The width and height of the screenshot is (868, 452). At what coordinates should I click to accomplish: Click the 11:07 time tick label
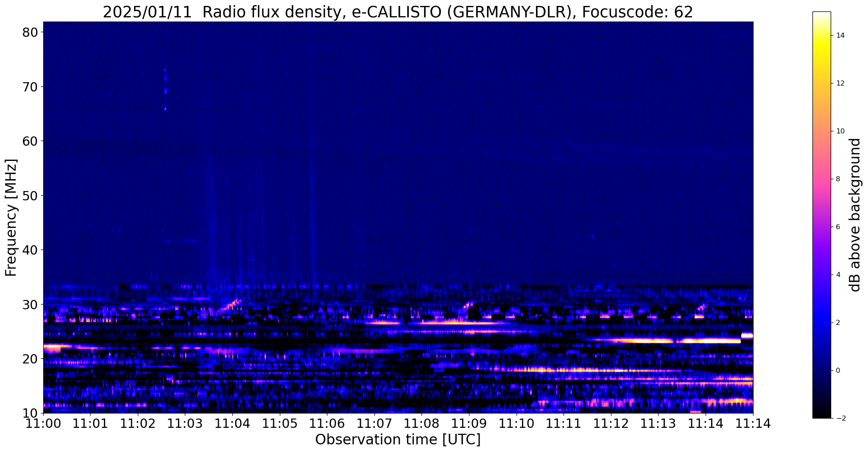tap(374, 423)
